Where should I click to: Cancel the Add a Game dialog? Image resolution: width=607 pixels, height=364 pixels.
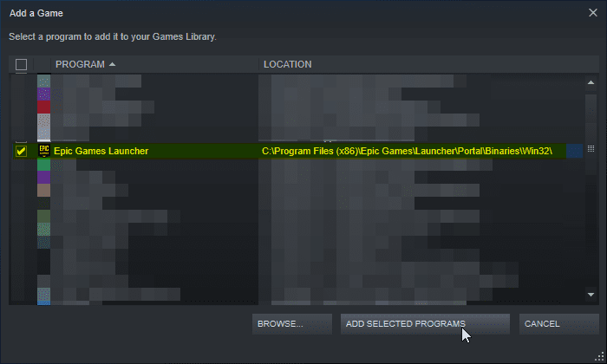[x=559, y=324]
